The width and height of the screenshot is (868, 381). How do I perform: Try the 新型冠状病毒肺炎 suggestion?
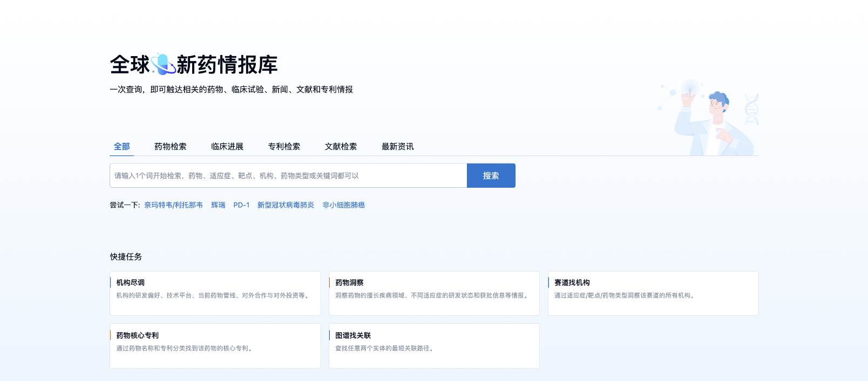tap(286, 205)
